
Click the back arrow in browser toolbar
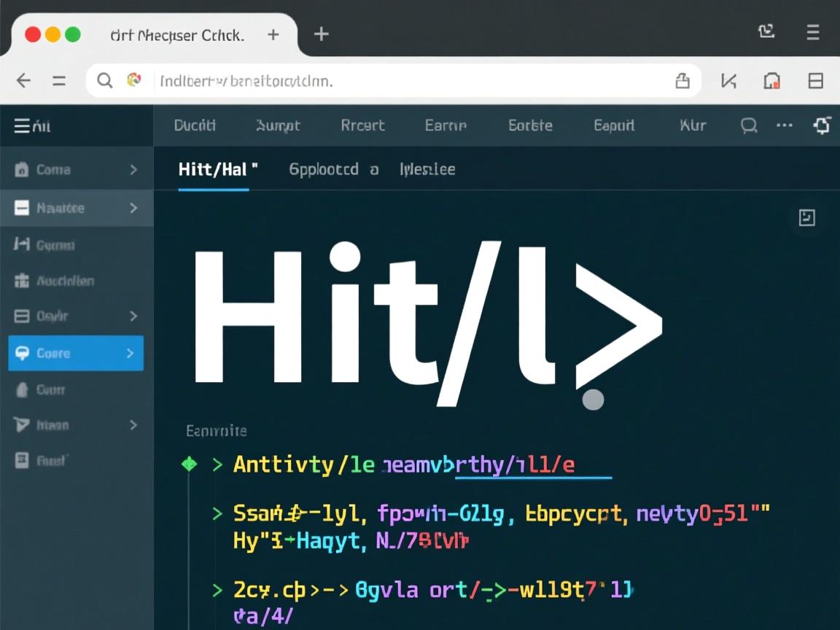tap(23, 81)
